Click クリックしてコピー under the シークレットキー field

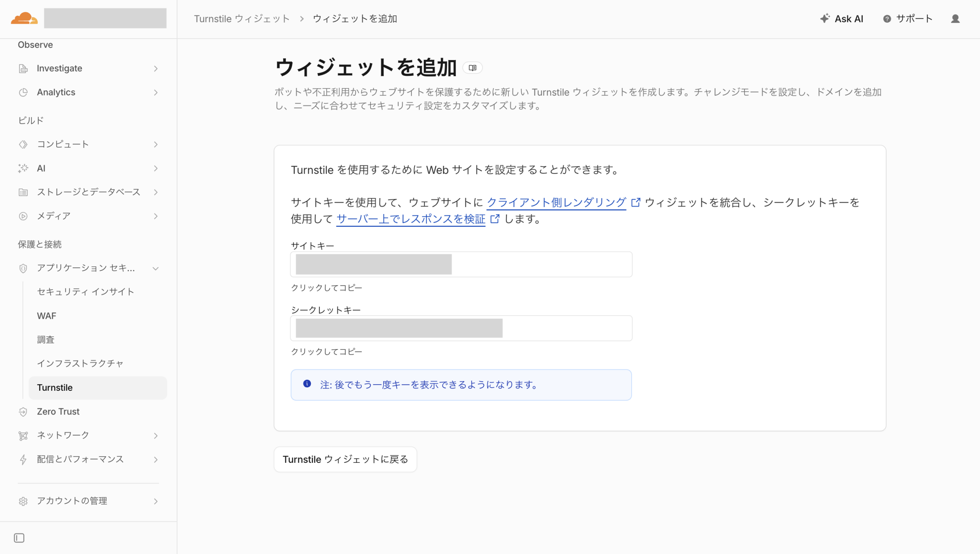coord(327,352)
